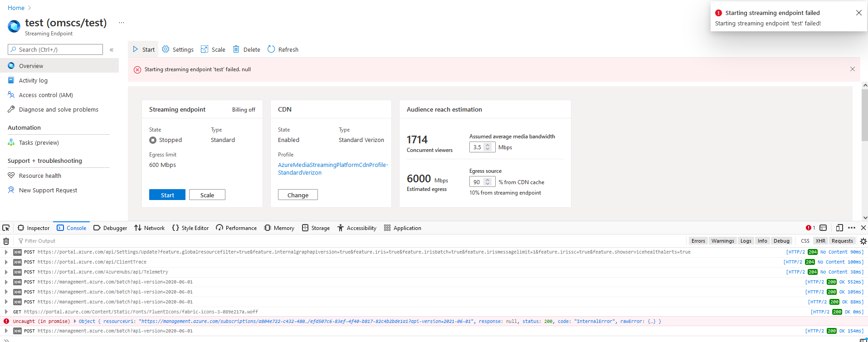Open Overview in the sidebar
This screenshot has height=342, width=868.
[x=59, y=66]
